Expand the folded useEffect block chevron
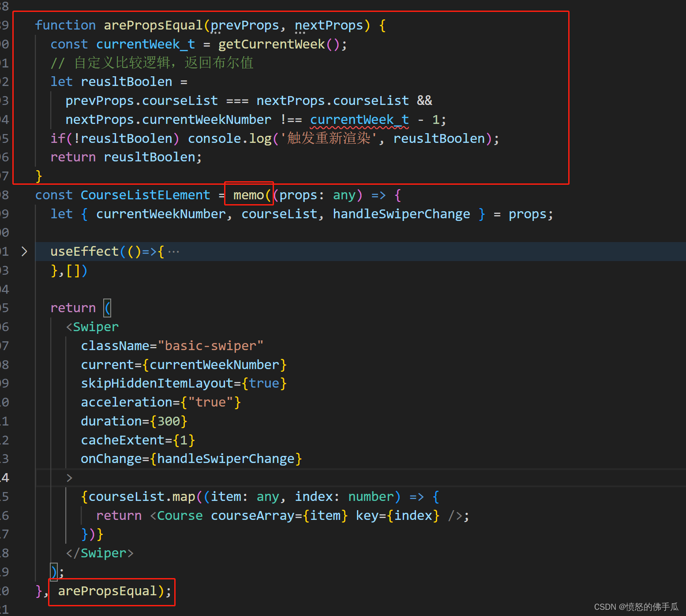 [x=24, y=251]
